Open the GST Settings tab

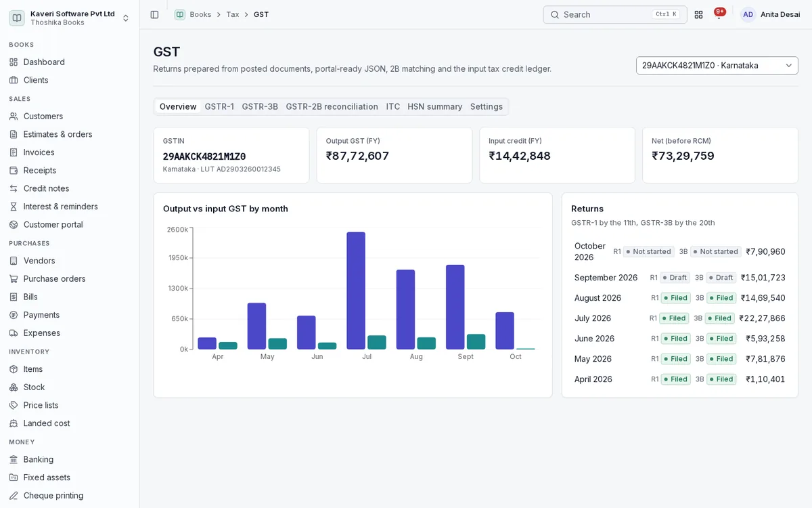(x=487, y=106)
